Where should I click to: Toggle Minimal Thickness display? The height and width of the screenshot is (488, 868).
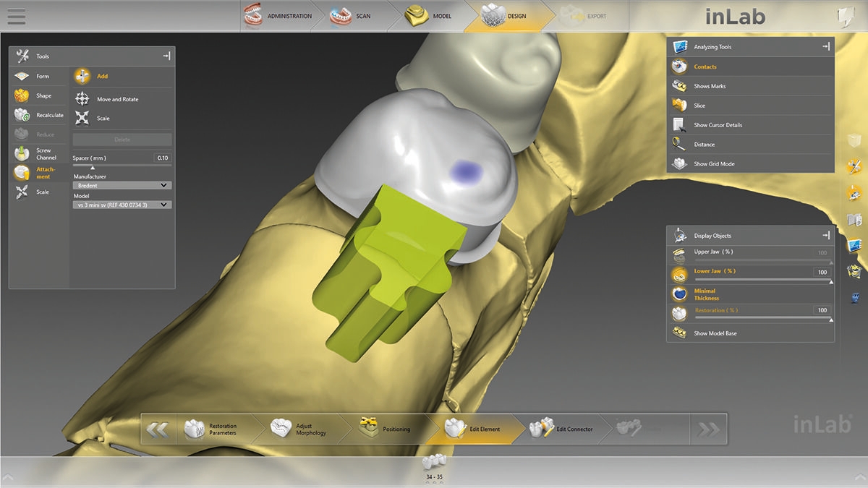click(679, 294)
